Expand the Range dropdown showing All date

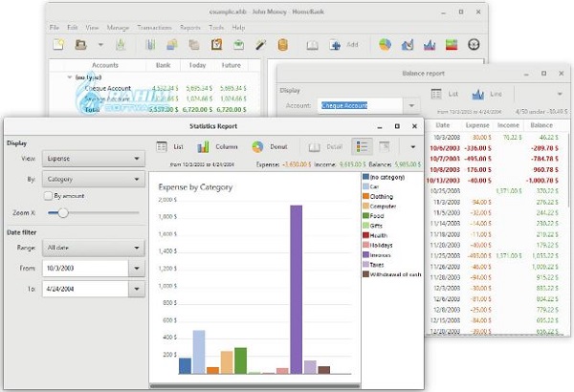[x=94, y=248]
